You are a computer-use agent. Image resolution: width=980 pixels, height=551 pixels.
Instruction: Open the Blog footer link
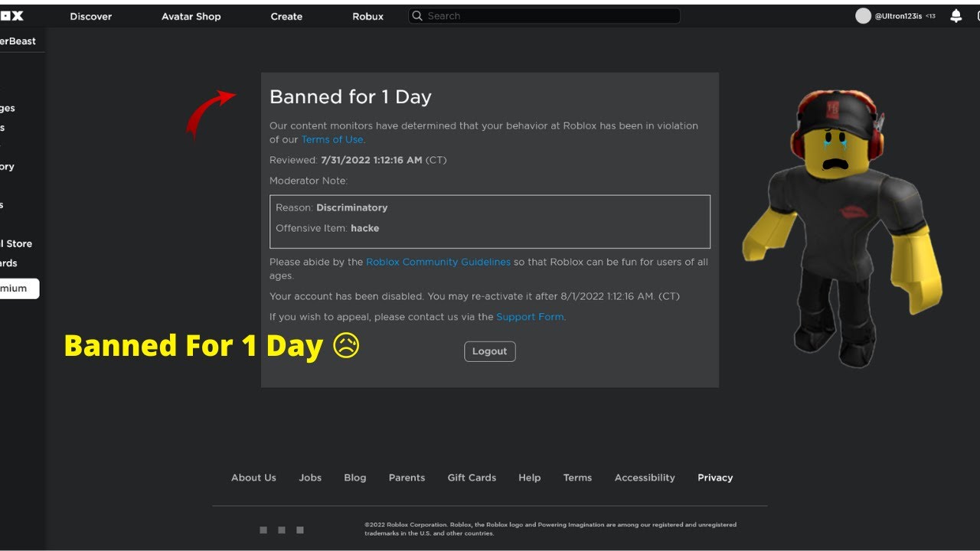click(x=355, y=478)
